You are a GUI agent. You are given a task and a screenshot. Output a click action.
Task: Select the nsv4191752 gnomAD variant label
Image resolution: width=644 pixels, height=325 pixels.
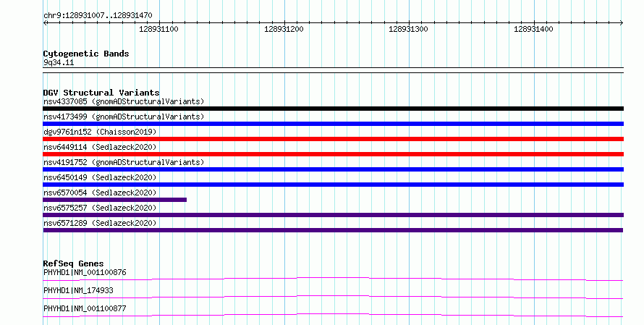[124, 162]
